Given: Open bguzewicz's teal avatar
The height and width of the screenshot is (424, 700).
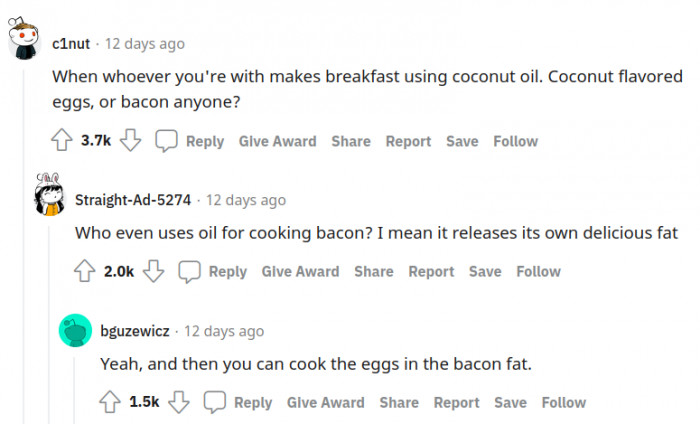Looking at the screenshot, I should pos(75,330).
